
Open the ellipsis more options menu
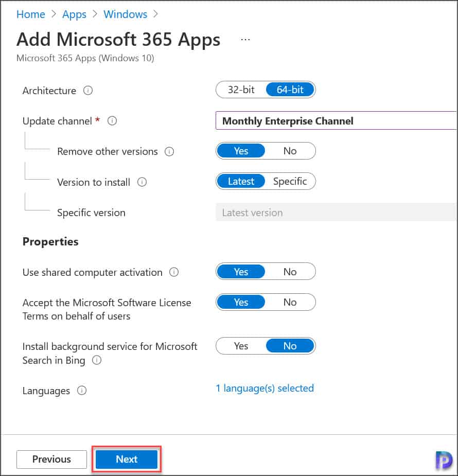(x=245, y=40)
